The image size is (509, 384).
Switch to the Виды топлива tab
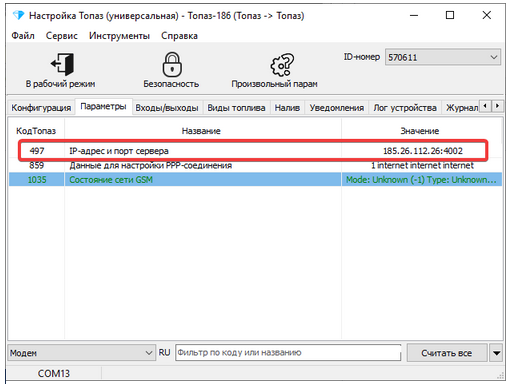(236, 108)
